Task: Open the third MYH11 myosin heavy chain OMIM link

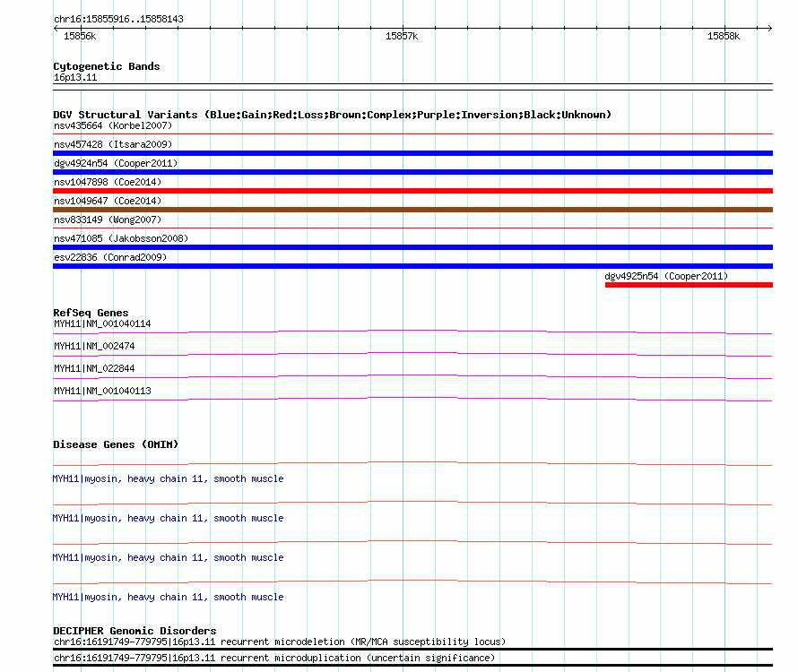Action: coord(168,558)
